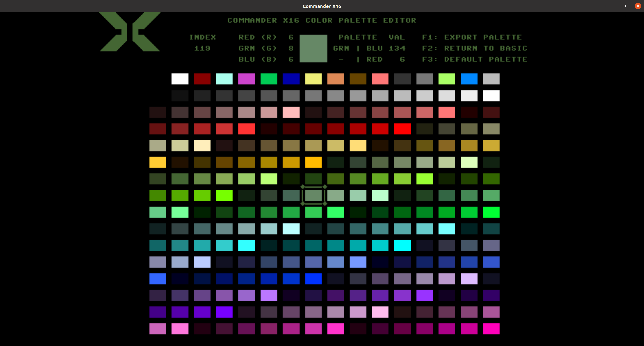
Task: Select the white swatch in top row
Action: coord(180,79)
